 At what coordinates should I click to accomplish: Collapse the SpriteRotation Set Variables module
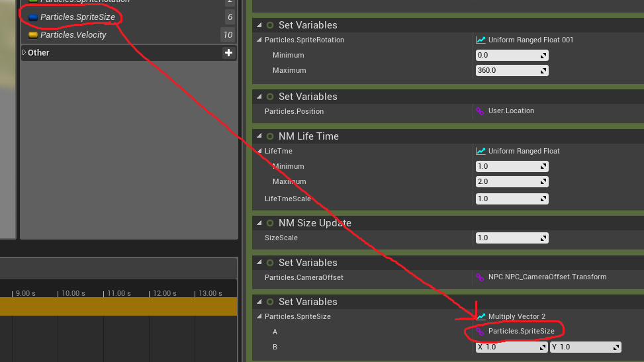(259, 25)
